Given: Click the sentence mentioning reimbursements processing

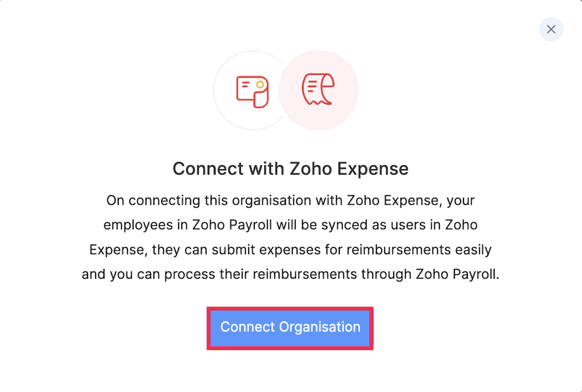Looking at the screenshot, I should point(290,274).
